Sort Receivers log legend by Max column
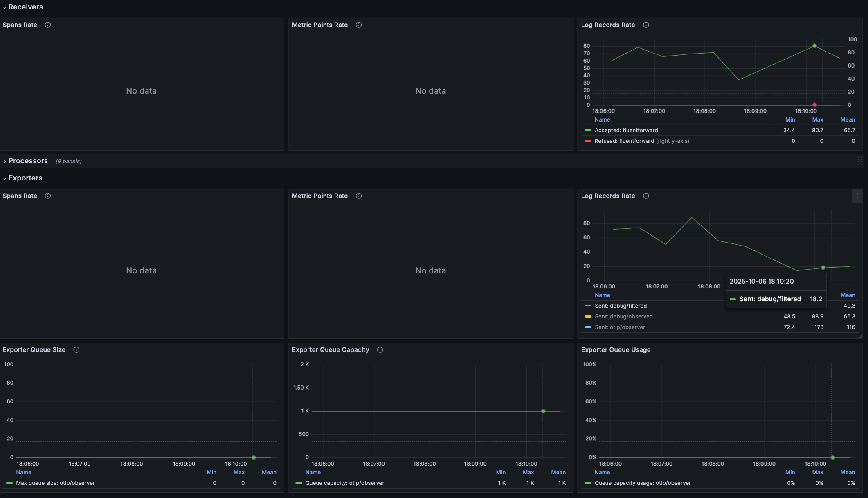 [x=817, y=120]
